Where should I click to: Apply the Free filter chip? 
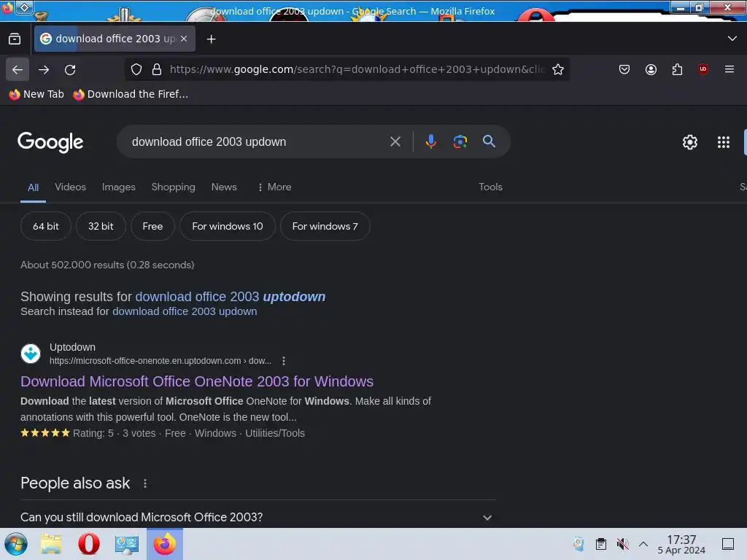click(152, 226)
